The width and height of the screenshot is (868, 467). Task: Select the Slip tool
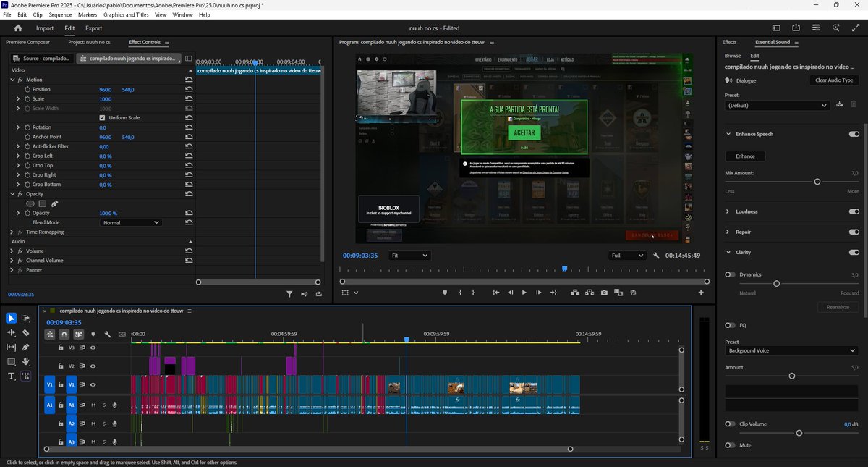(x=12, y=348)
